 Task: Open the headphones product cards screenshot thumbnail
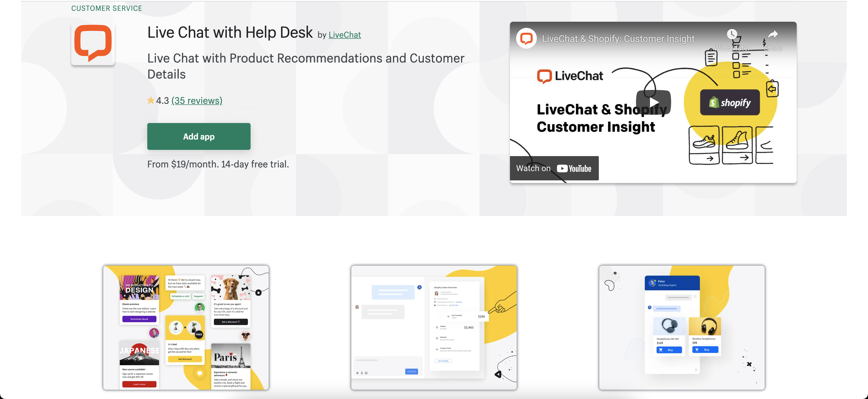click(x=682, y=328)
